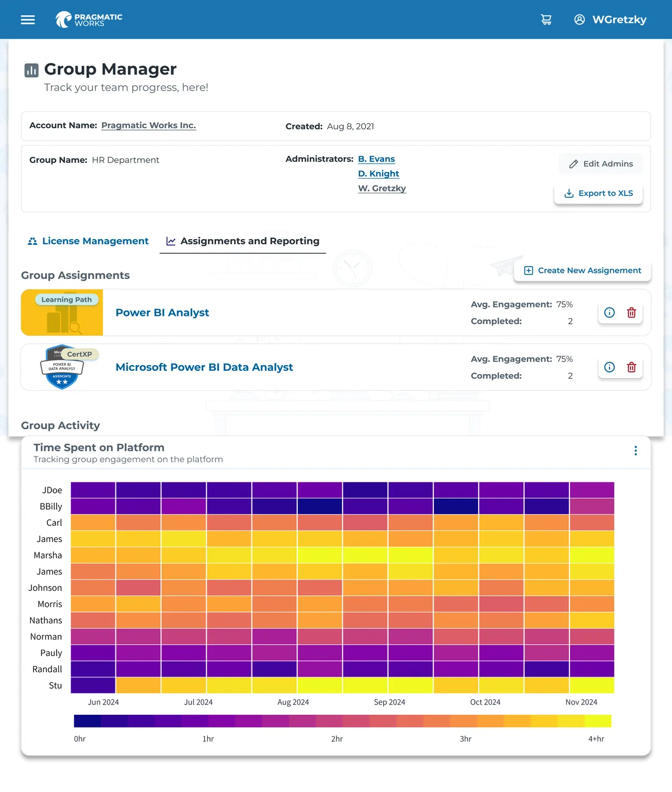Image resolution: width=672 pixels, height=792 pixels.
Task: Delete Microsoft Power BI Data Analyst assignment
Action: [631, 367]
